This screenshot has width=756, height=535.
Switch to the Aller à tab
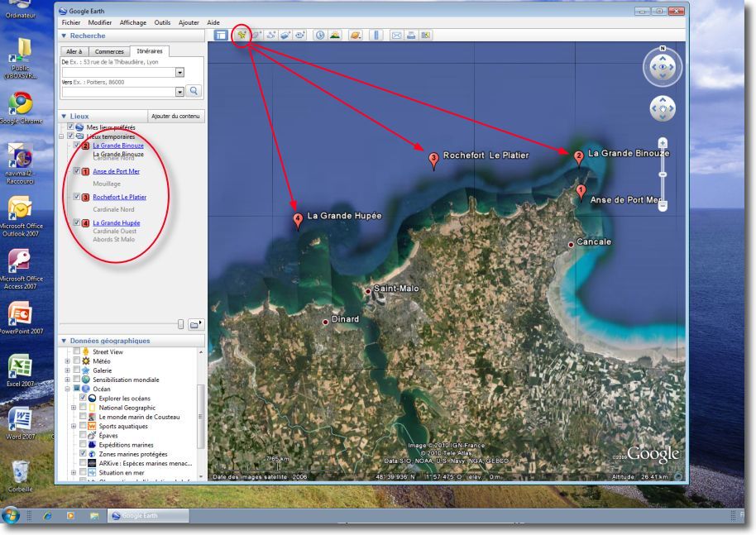[74, 51]
